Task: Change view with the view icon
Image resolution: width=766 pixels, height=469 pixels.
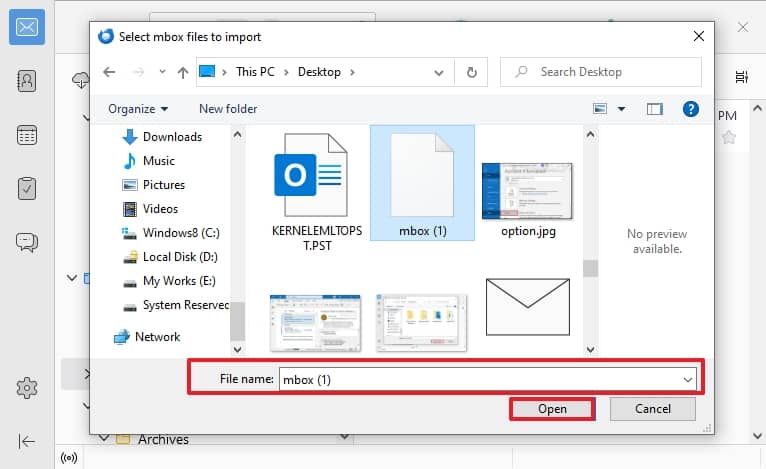Action: 600,108
